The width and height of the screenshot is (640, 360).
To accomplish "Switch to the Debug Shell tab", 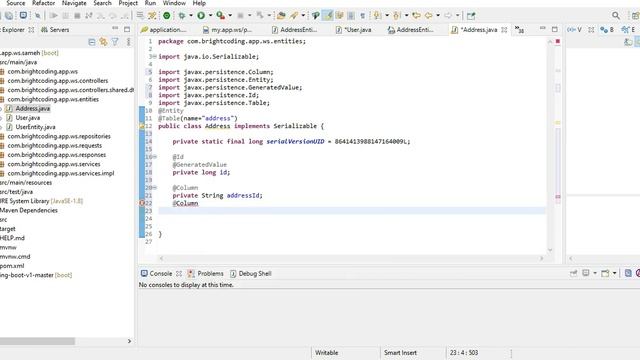I will pos(251,273).
